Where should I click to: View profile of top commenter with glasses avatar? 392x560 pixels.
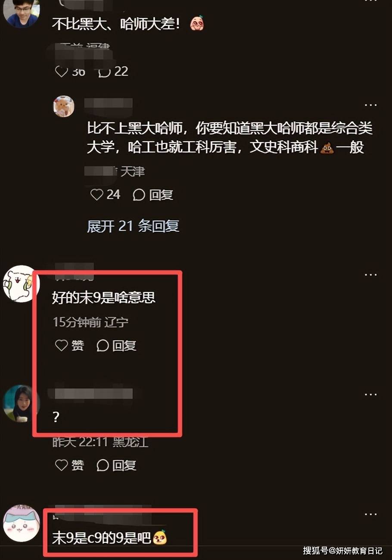[x=21, y=13]
